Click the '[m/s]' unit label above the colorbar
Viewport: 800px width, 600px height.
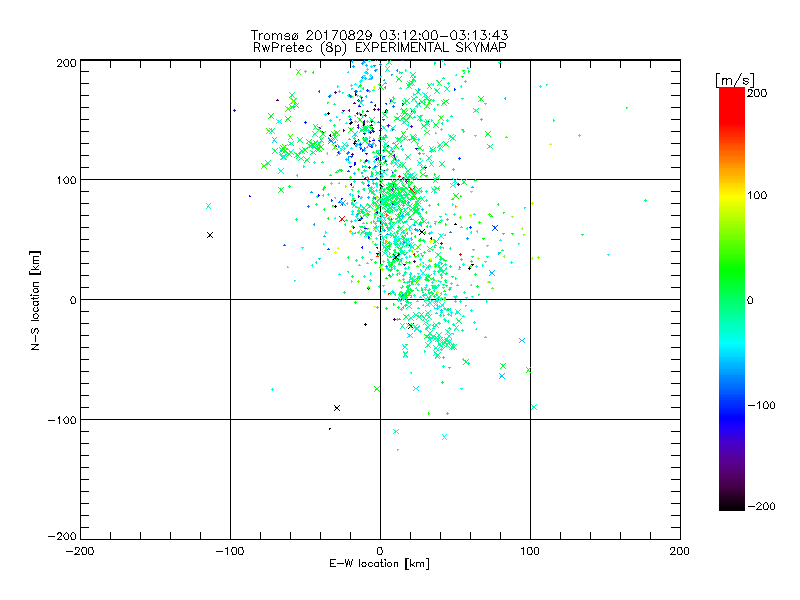(x=734, y=80)
